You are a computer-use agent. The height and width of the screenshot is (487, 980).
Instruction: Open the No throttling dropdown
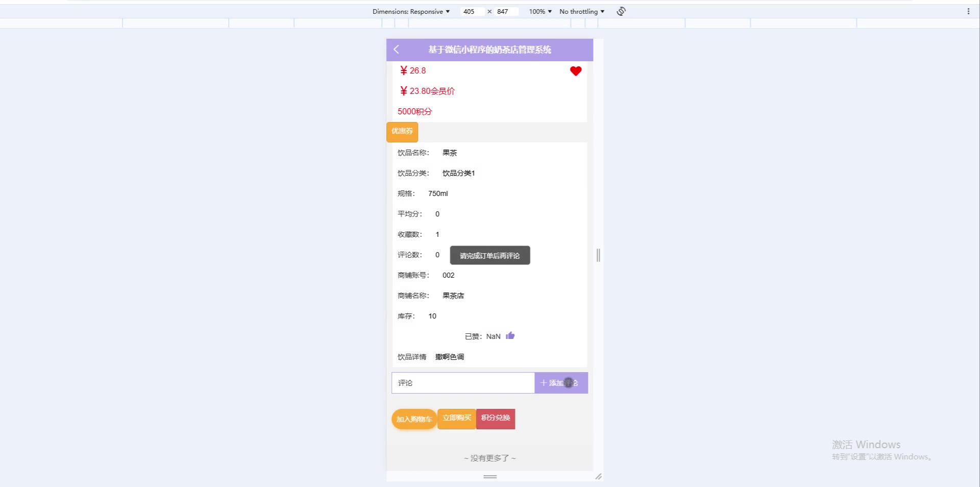(x=582, y=11)
